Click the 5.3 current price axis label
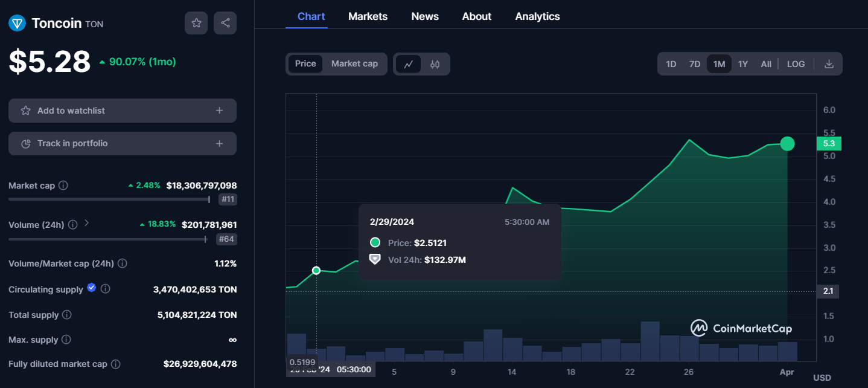Image resolution: width=868 pixels, height=388 pixels. 828,143
